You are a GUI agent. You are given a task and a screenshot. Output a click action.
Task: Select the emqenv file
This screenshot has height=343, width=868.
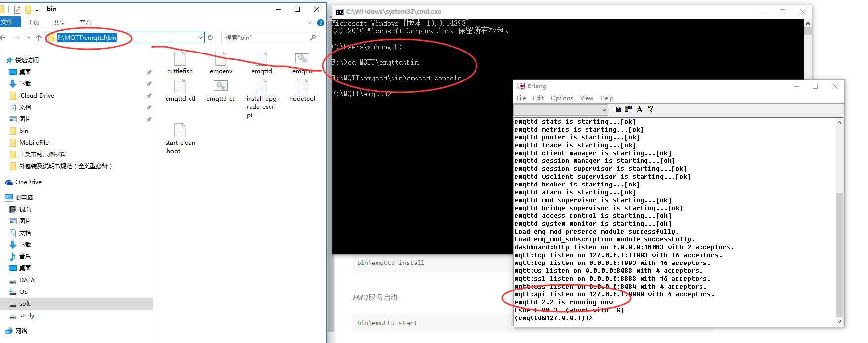221,63
